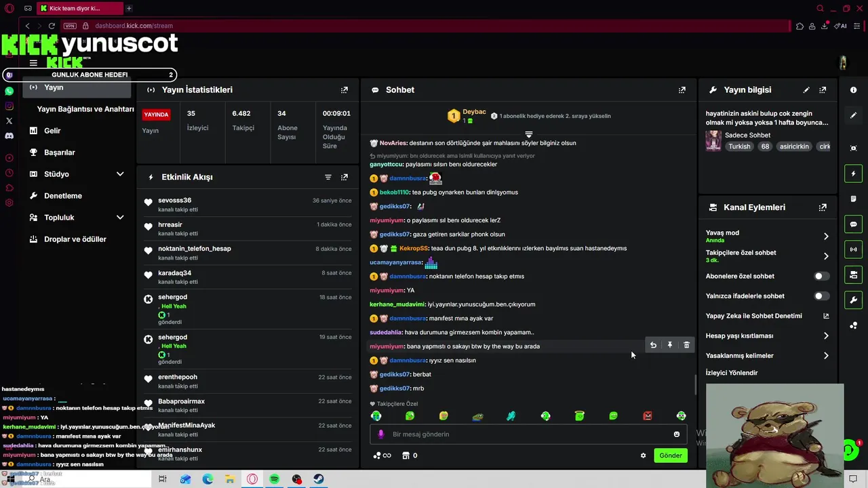868x488 pixels.
Task: Toggle Abonelere özel sohbet switch
Action: (x=821, y=276)
